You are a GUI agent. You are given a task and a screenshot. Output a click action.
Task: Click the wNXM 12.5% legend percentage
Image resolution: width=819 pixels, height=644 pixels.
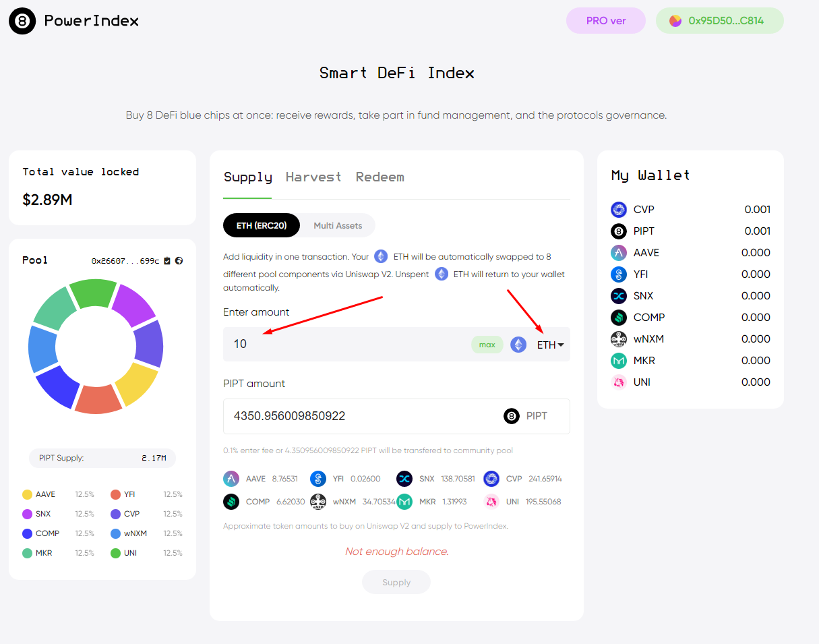(173, 533)
